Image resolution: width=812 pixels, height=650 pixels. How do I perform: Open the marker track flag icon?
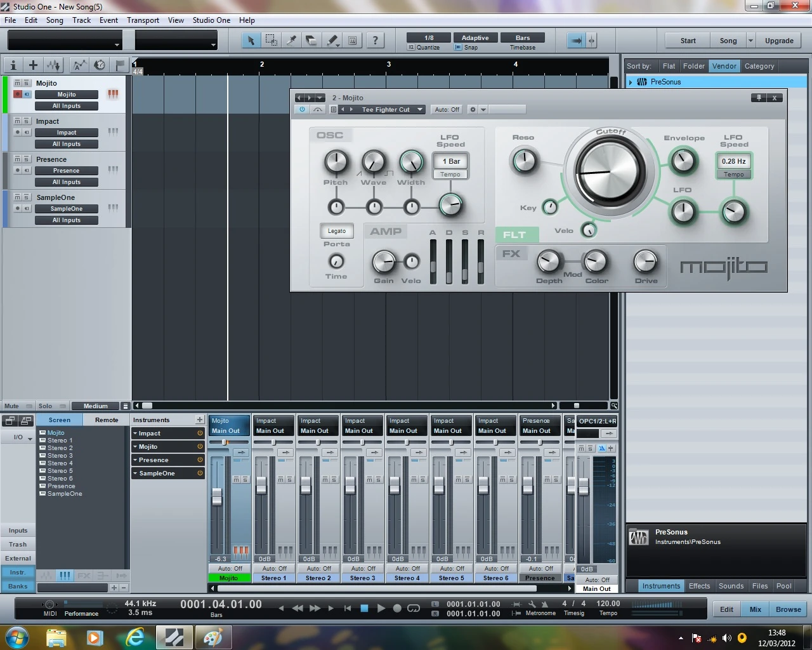click(x=120, y=65)
